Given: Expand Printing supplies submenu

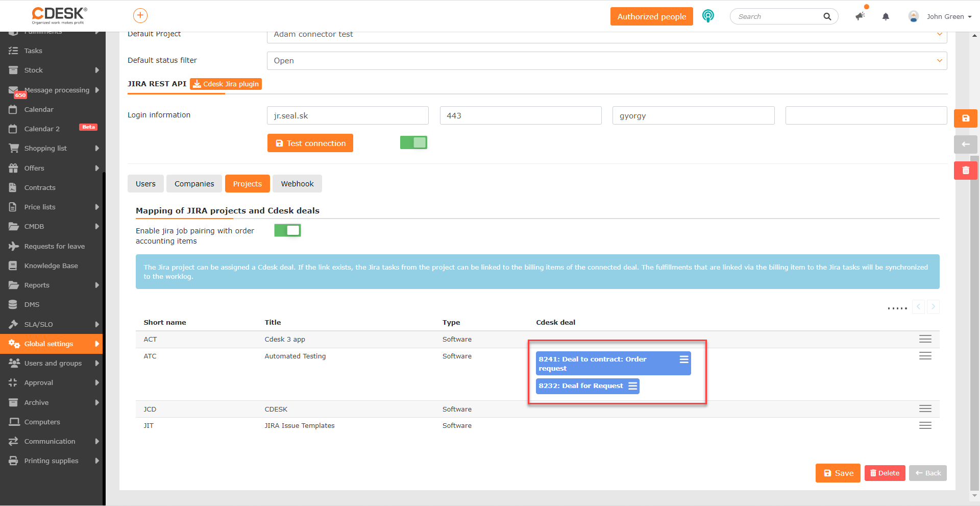Looking at the screenshot, I should coord(96,461).
